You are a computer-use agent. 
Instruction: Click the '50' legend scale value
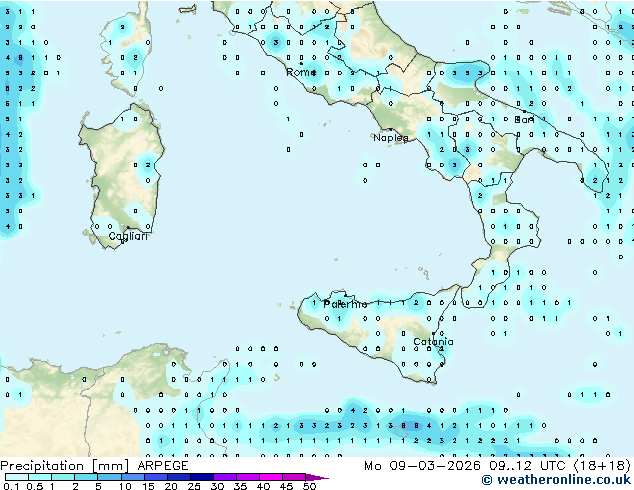pyautogui.click(x=309, y=486)
